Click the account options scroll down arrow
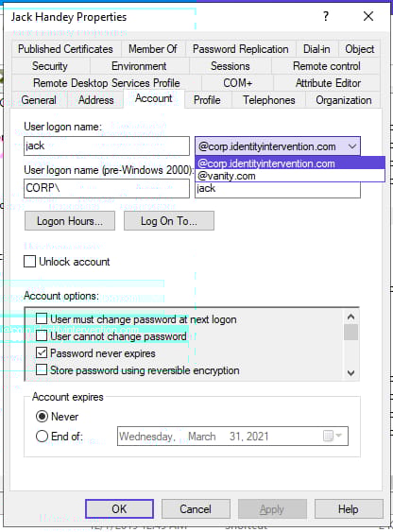The image size is (393, 532). coord(350,373)
